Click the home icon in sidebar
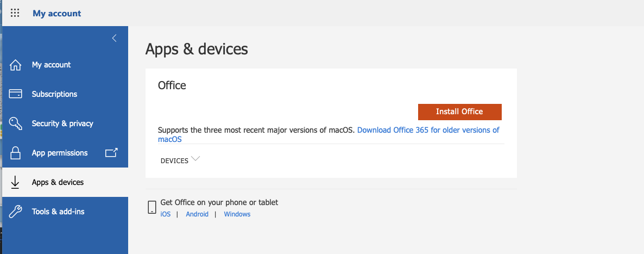The height and width of the screenshot is (254, 644). pos(16,65)
